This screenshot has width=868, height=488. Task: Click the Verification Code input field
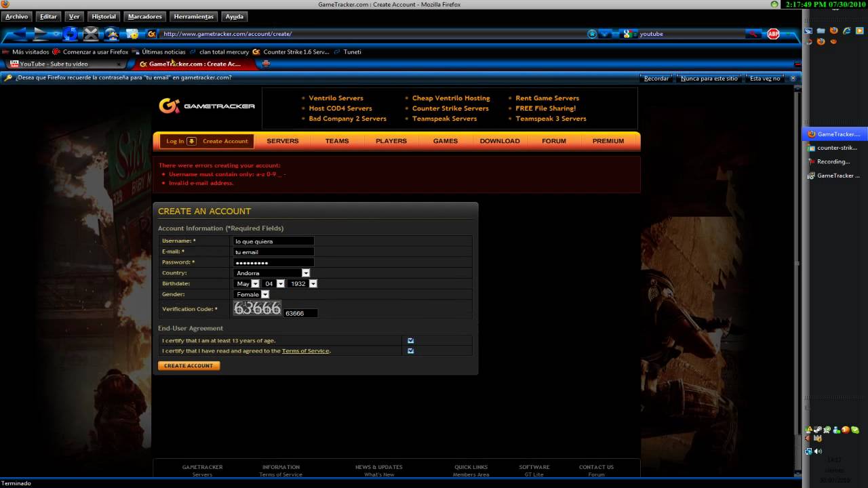click(300, 313)
